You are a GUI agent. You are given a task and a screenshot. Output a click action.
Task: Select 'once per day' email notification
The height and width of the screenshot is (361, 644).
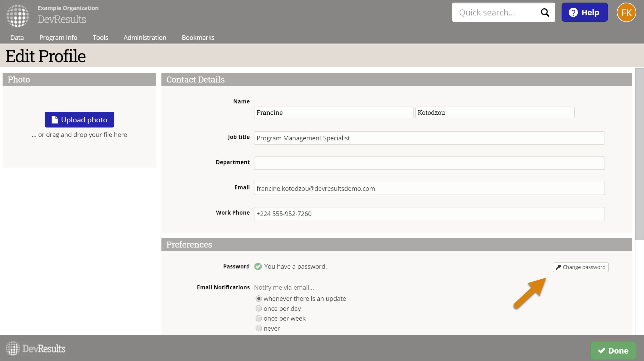pos(258,308)
